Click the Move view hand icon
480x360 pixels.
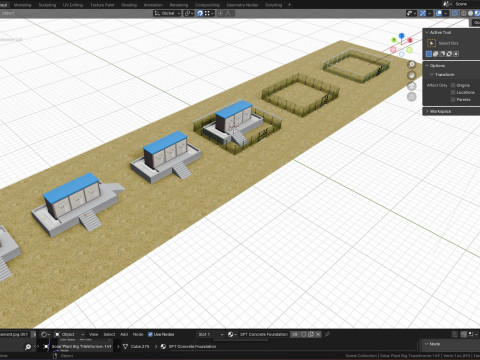412,75
